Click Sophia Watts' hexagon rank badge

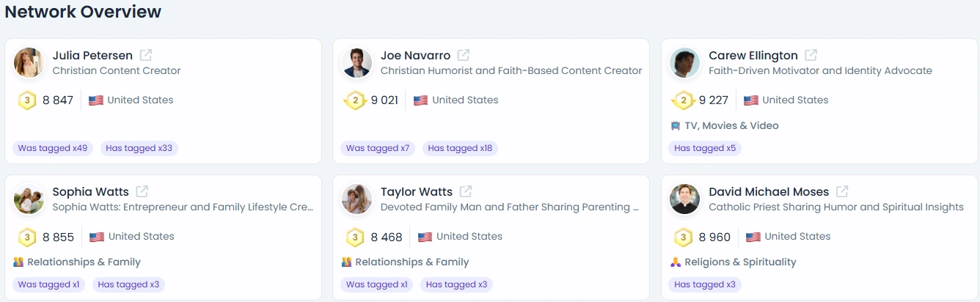(x=27, y=237)
